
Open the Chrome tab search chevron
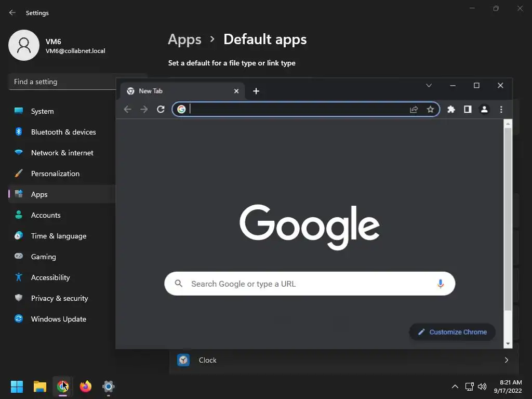(429, 86)
